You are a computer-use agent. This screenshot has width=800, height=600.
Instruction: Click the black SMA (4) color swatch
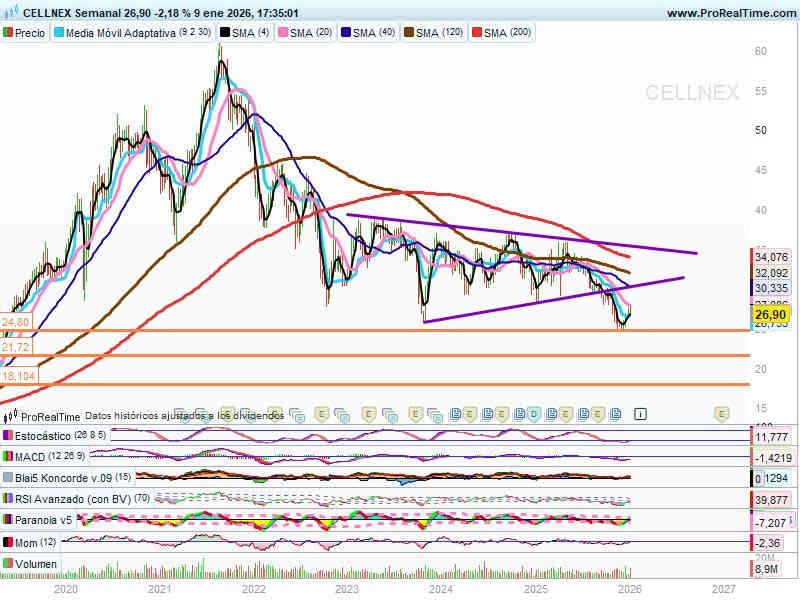coord(225,32)
